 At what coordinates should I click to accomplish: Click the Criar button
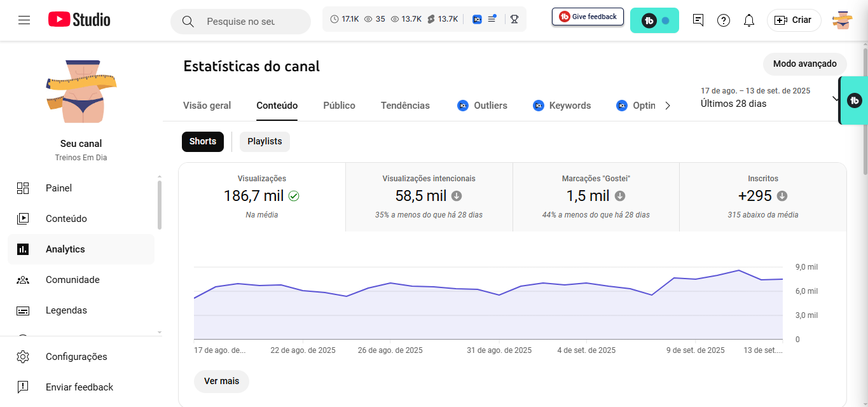794,20
